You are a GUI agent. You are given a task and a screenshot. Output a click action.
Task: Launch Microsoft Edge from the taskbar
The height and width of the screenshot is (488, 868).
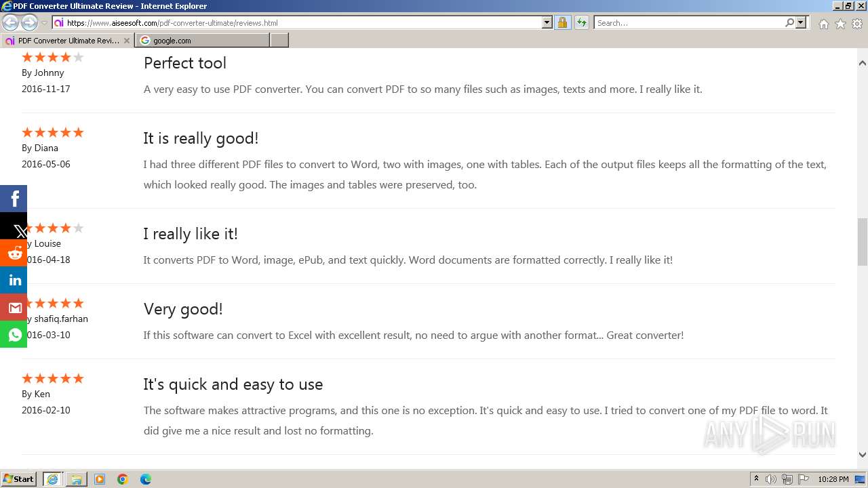(x=146, y=479)
